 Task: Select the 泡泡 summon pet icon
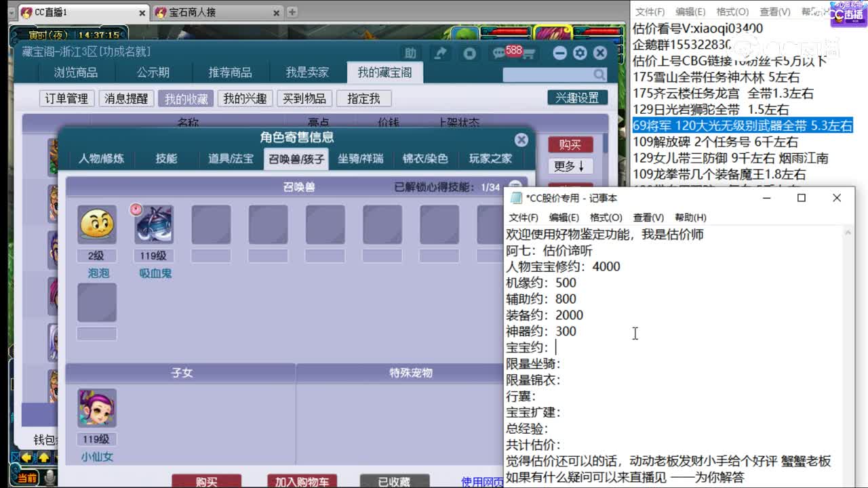coord(97,225)
